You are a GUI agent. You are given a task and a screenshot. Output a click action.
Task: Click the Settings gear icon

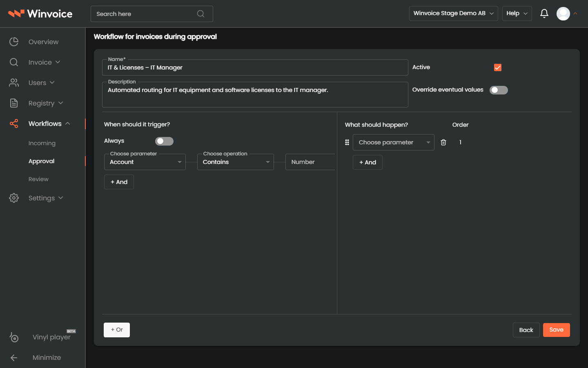point(14,198)
